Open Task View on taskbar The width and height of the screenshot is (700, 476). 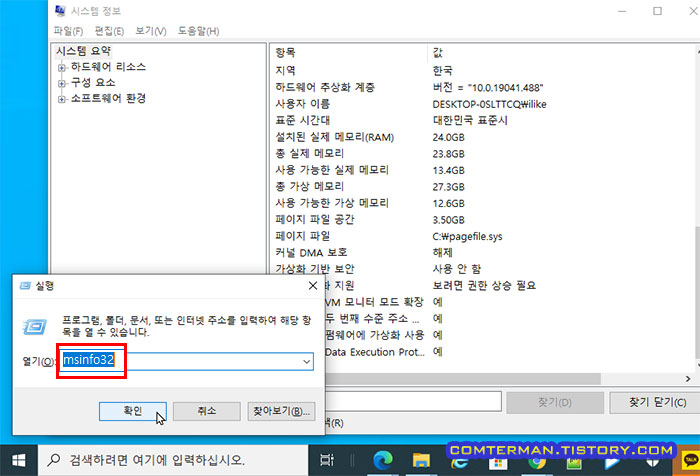click(x=327, y=460)
